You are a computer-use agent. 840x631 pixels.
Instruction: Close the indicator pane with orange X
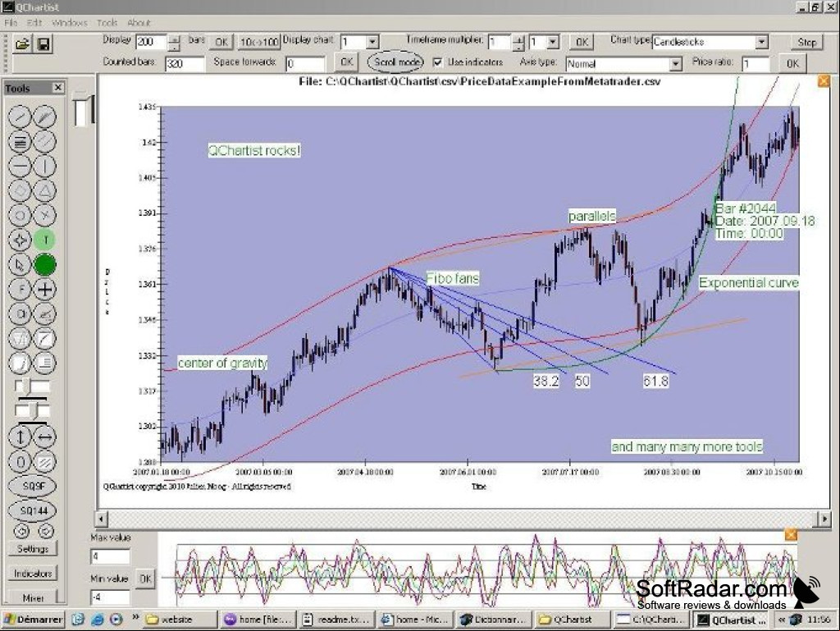pos(791,534)
